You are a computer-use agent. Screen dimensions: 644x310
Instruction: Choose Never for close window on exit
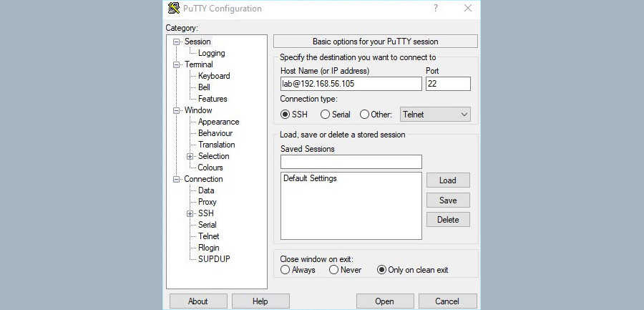coord(333,270)
